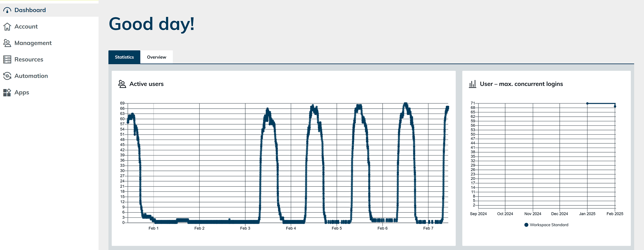Click the Dashboard gauge icon
644x250 pixels.
(7, 10)
